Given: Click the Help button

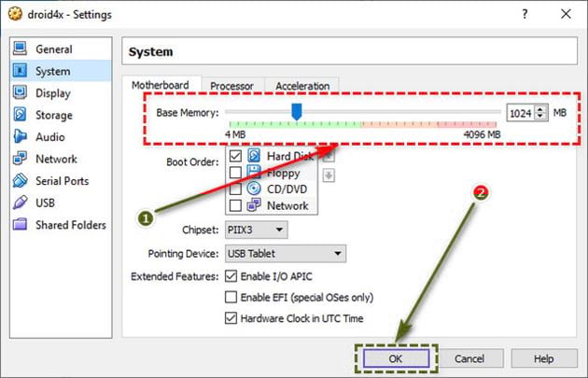Looking at the screenshot, I should point(544,358).
